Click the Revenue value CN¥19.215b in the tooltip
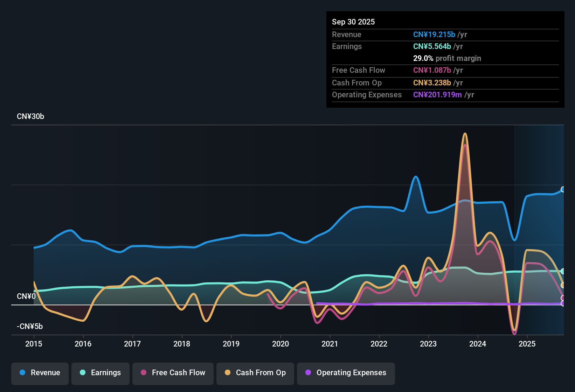The image size is (575, 392). 434,34
